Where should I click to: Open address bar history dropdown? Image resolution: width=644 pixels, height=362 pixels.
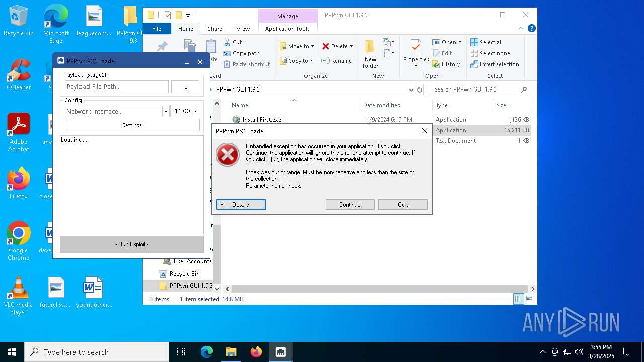(x=411, y=89)
